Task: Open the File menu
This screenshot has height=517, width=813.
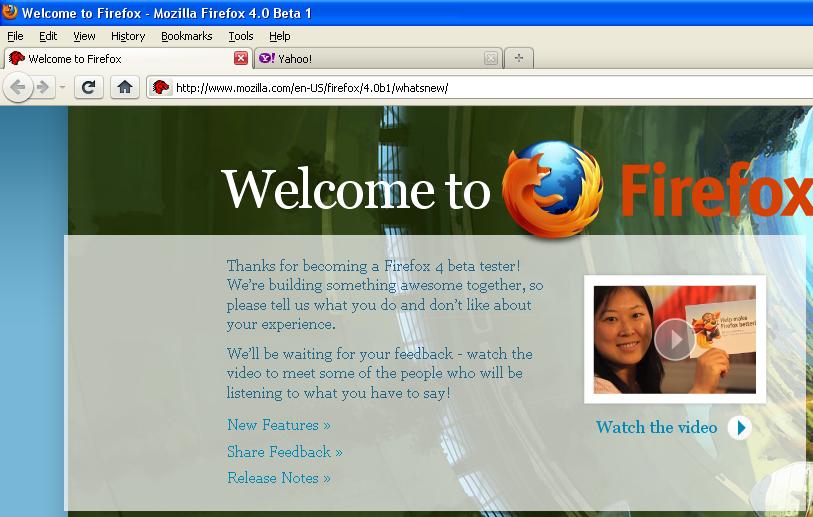Action: point(15,36)
